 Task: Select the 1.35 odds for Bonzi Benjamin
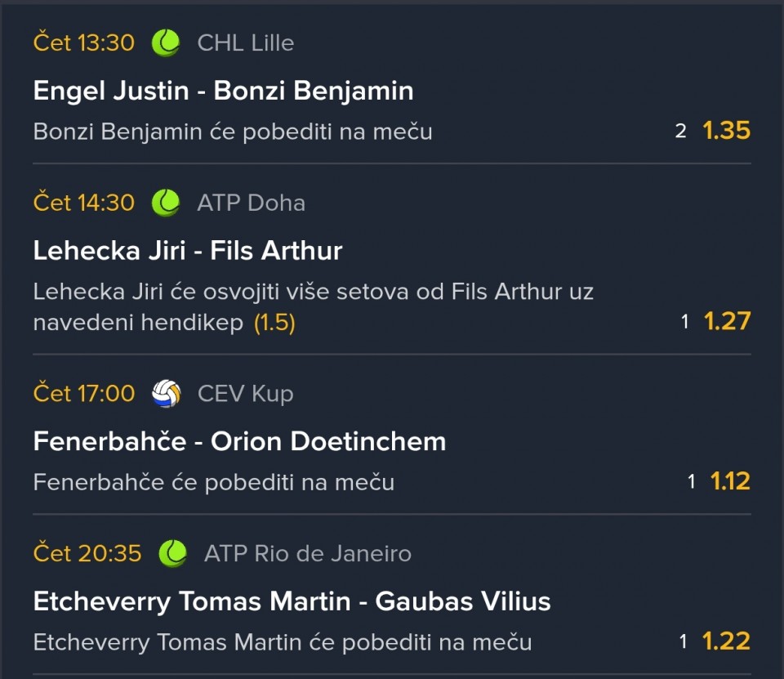(x=726, y=131)
